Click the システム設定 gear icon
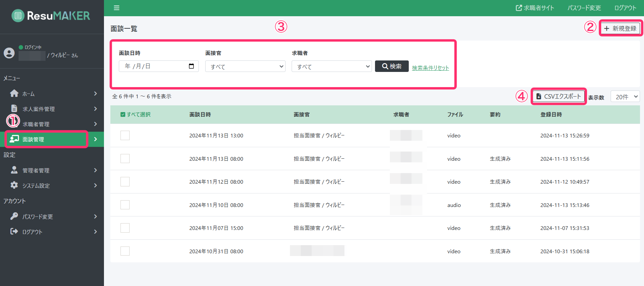This screenshot has width=644, height=286. point(14,185)
